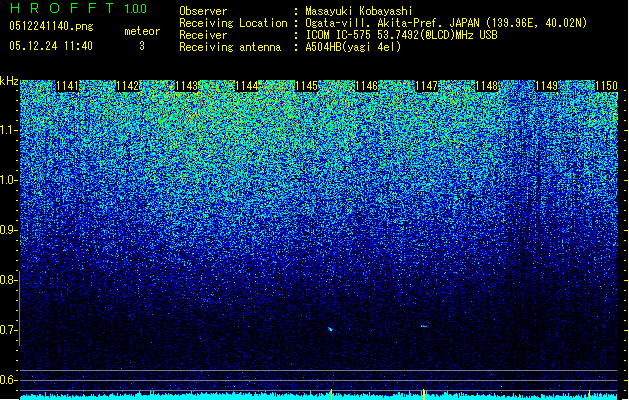Click the meteor echo spot at 1147
This screenshot has height=400, width=629.
pos(424,326)
